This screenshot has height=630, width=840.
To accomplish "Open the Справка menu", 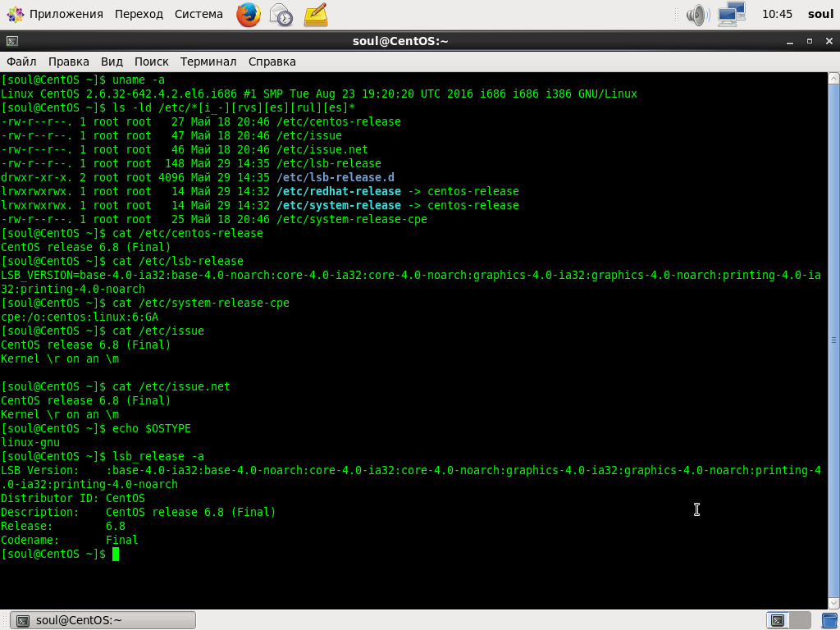I will (272, 62).
